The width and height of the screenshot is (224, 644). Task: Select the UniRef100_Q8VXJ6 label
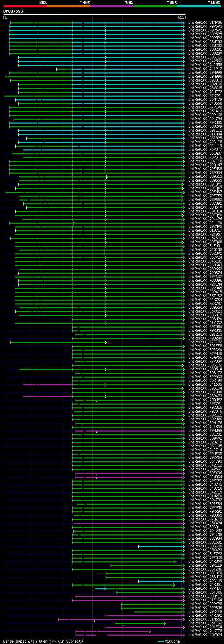tap(205, 84)
